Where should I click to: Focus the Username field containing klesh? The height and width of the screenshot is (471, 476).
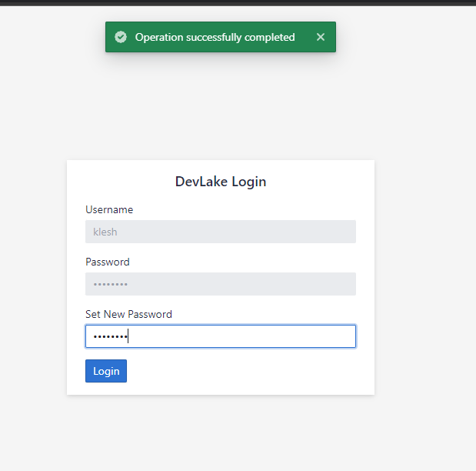tap(221, 232)
